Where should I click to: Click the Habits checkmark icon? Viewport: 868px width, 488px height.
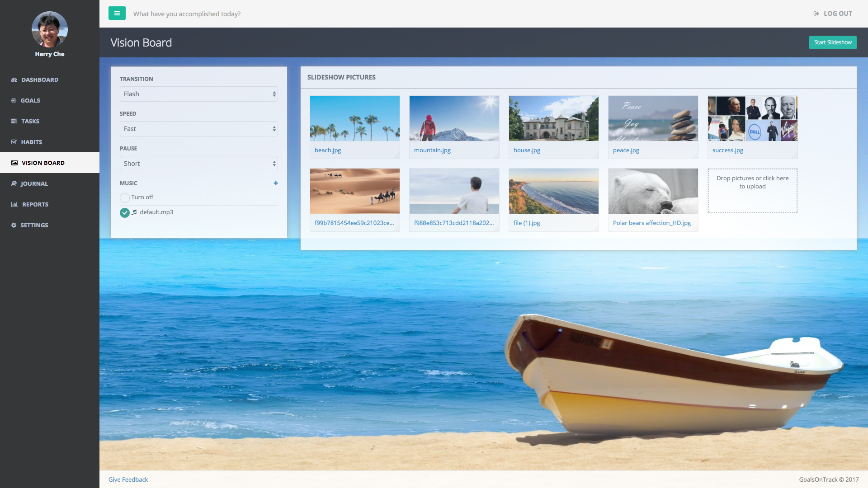point(14,142)
